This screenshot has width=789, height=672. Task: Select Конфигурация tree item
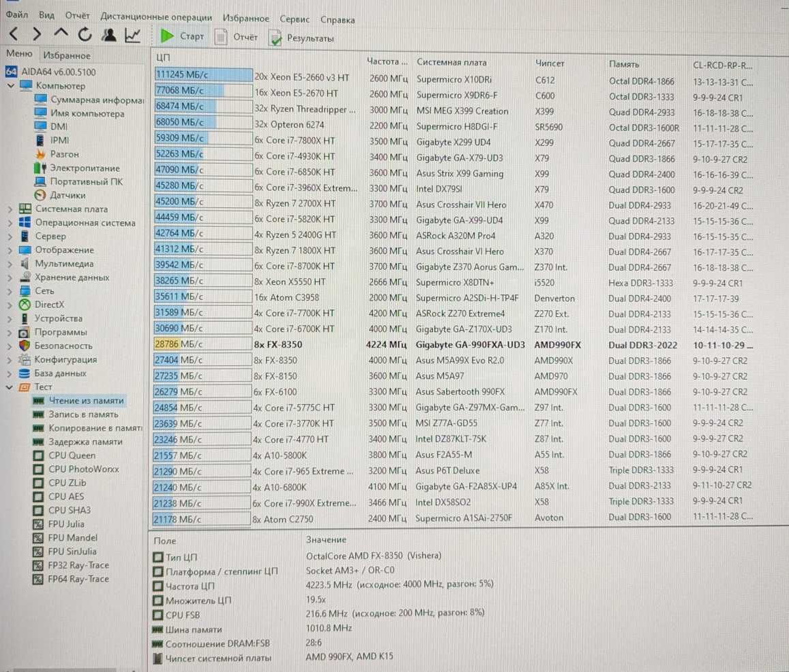(58, 359)
